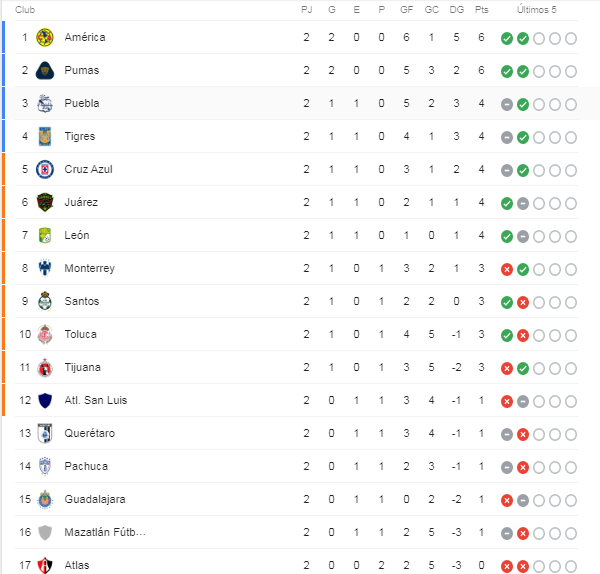
Task: Open the Cruz Azul crest icon
Action: pyautogui.click(x=45, y=170)
